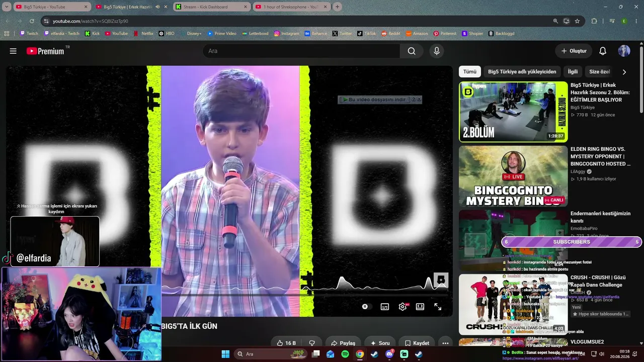Screen dimensions: 644x362
Task: Open the Kick bookmark
Action: 92,34
